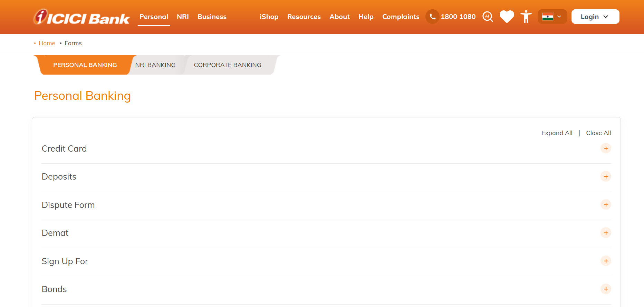Open the Complaints menu item

pyautogui.click(x=401, y=17)
